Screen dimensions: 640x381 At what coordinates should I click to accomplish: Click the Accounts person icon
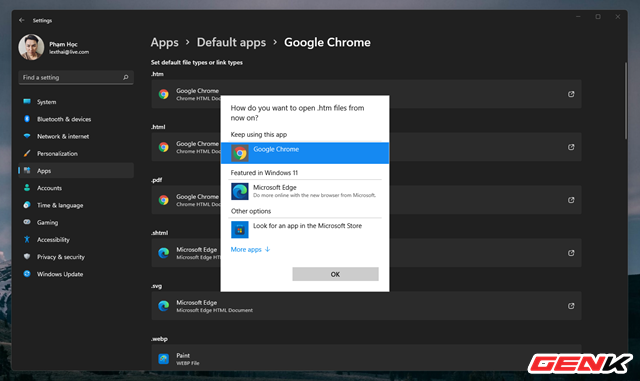27,187
